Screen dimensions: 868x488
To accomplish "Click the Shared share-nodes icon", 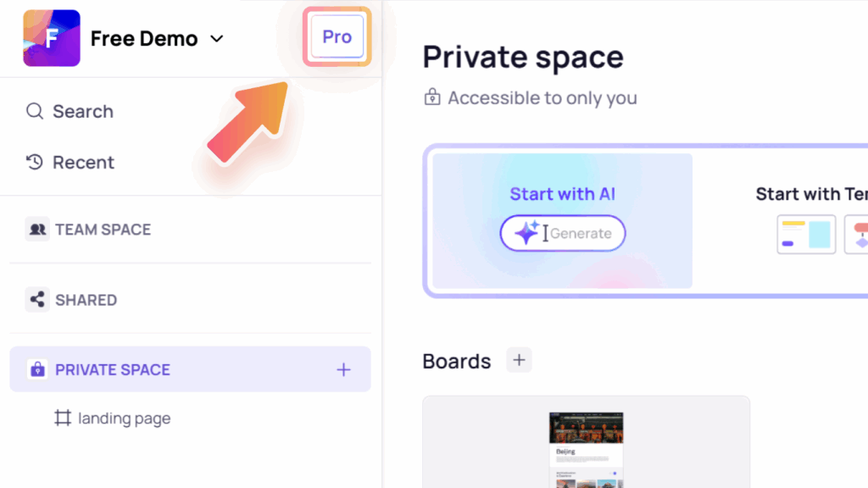I will pos(37,299).
